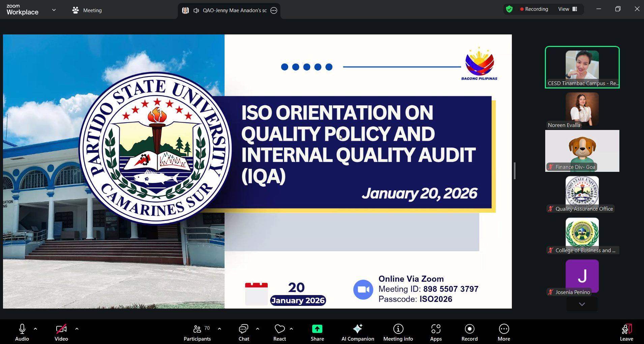
Task: Open the AI Companion panel
Action: click(x=357, y=332)
